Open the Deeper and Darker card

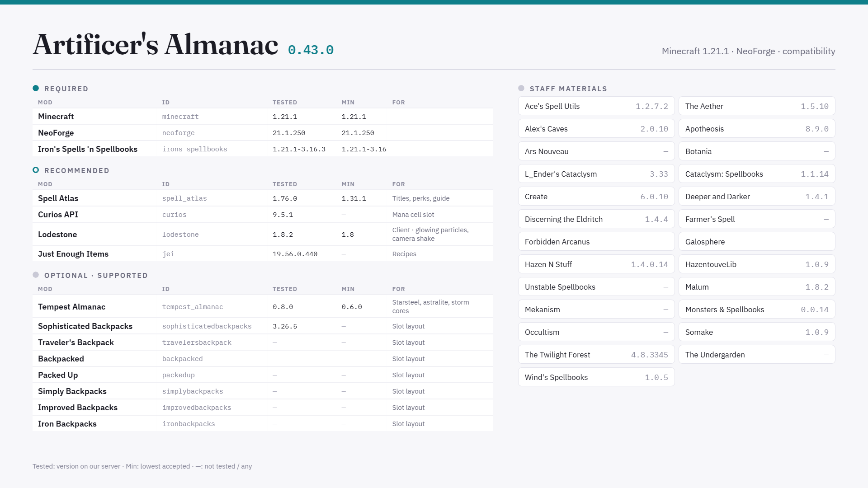coord(757,197)
